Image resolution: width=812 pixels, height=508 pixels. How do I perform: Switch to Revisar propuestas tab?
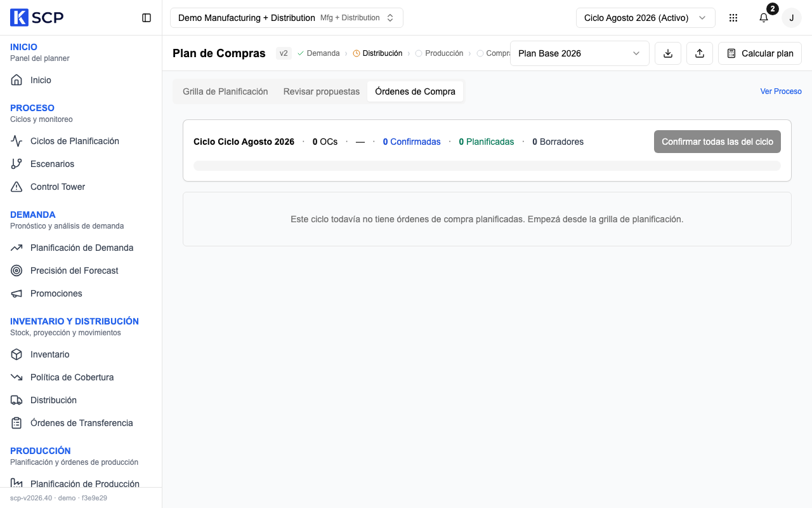point(322,91)
